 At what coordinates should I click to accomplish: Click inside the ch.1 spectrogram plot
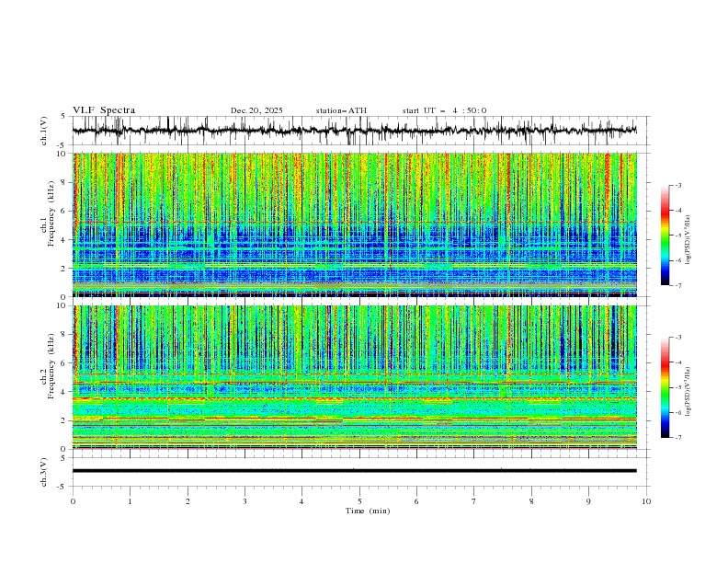(358, 224)
